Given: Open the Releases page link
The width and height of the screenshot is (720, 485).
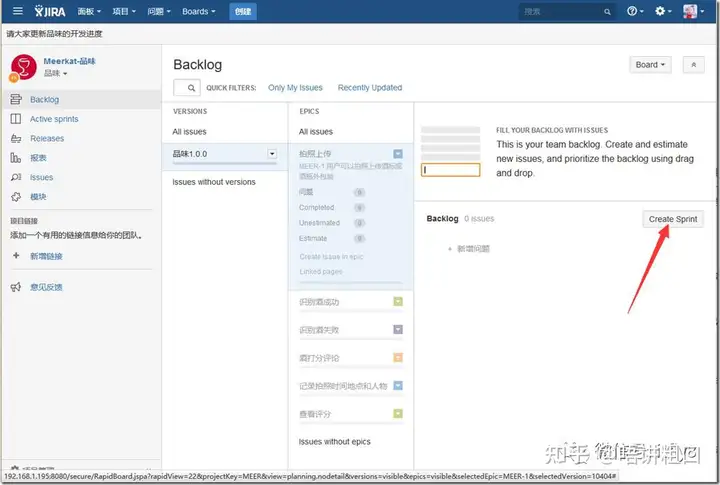Looking at the screenshot, I should pyautogui.click(x=47, y=138).
